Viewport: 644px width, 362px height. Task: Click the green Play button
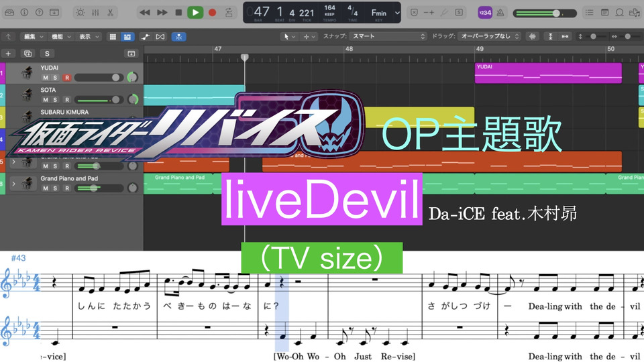195,12
